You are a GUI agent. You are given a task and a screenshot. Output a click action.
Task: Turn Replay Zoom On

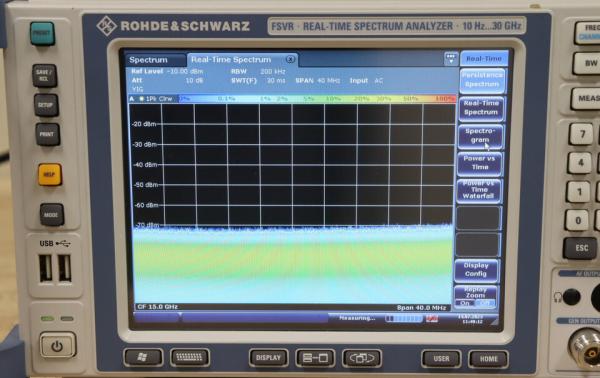click(x=465, y=303)
